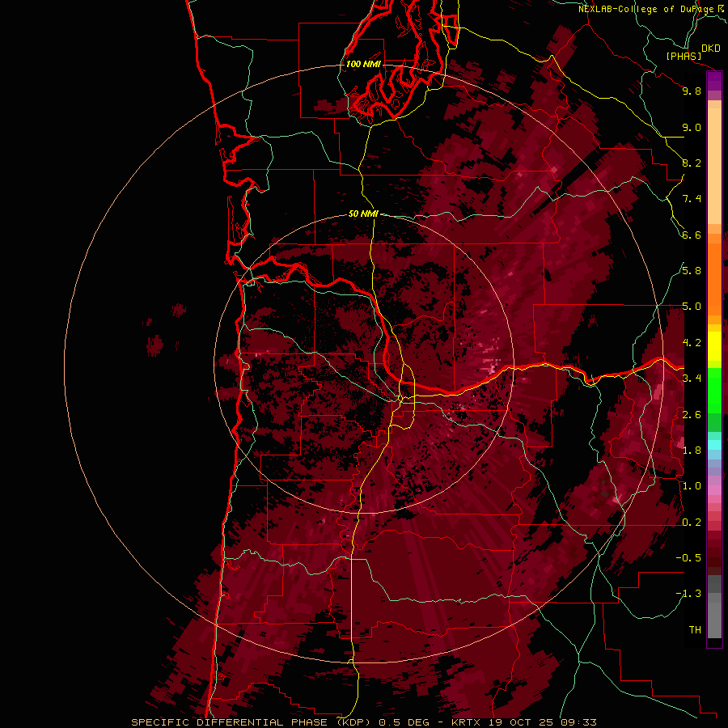Click the 9.8 value on the color scale
The image size is (728, 728).
click(692, 91)
